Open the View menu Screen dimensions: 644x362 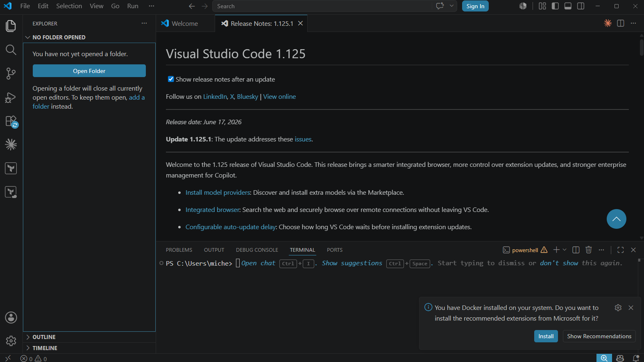[x=97, y=6]
